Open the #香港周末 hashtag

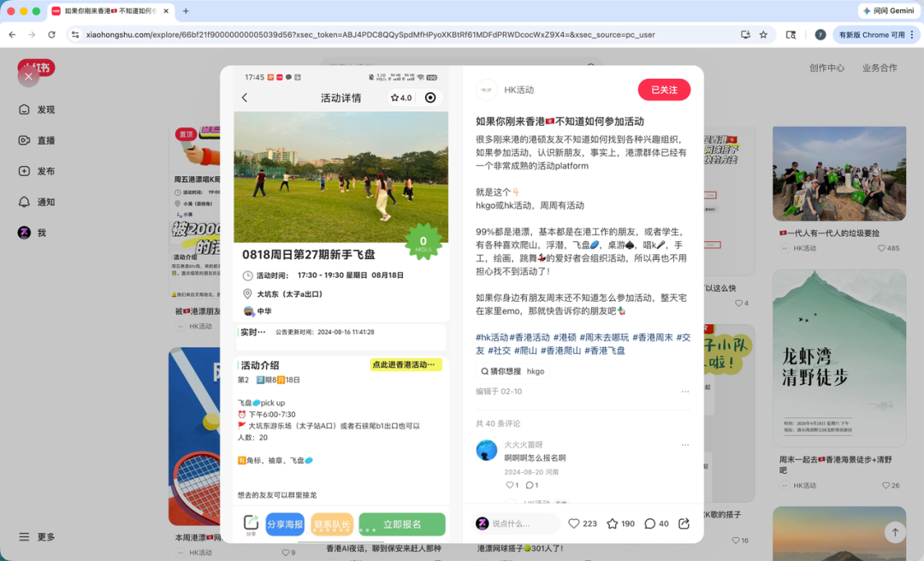coord(652,337)
